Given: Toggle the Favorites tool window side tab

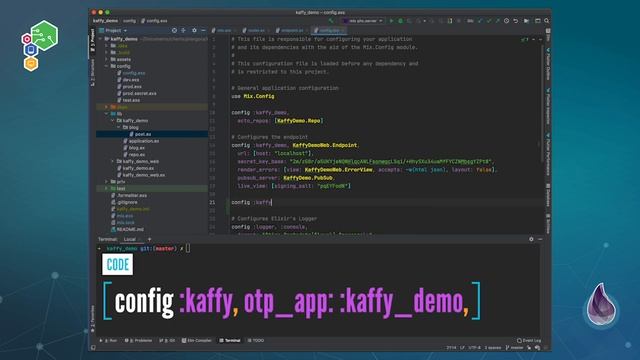Looking at the screenshot, I should [93, 318].
